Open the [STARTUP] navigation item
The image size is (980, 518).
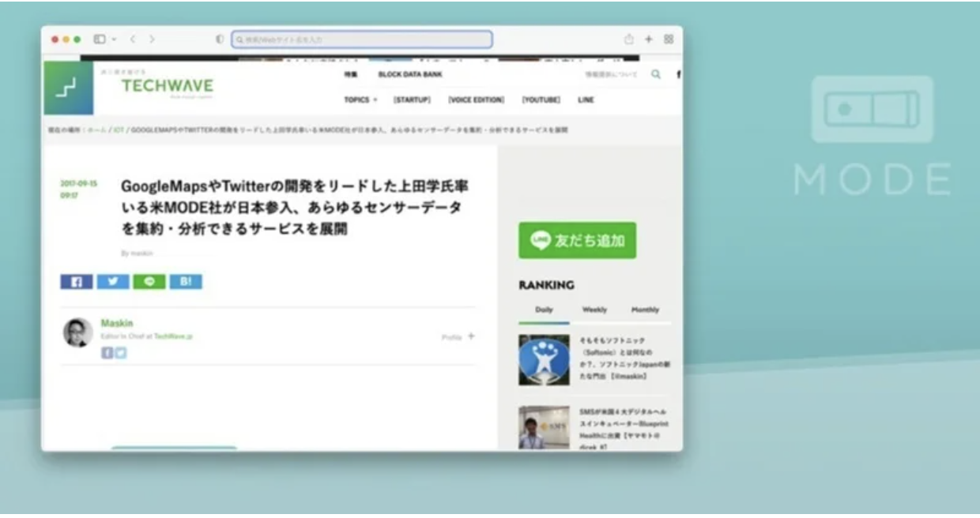(x=412, y=100)
